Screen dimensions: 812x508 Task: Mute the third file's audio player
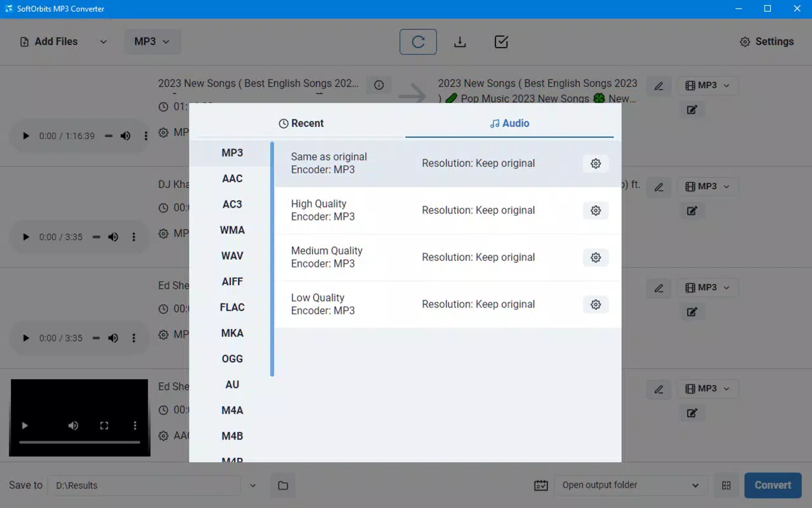[x=113, y=338]
